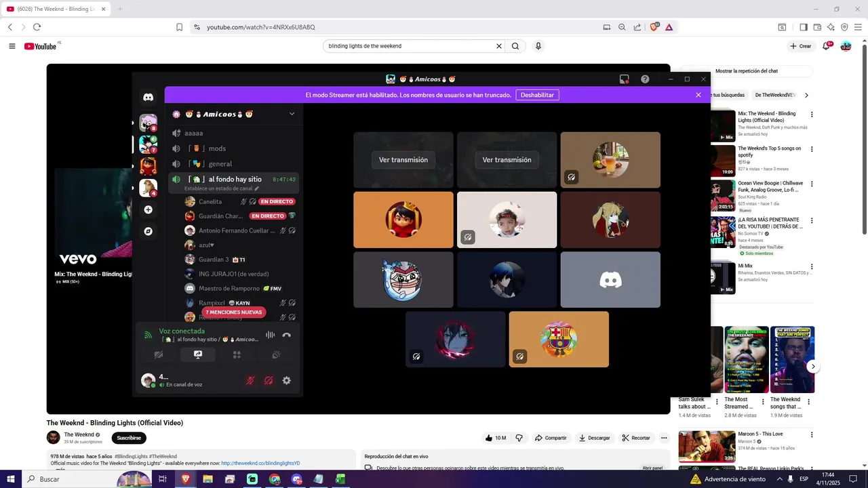The width and height of the screenshot is (868, 488).
Task: Click Canelita in voice member list
Action: click(x=210, y=201)
